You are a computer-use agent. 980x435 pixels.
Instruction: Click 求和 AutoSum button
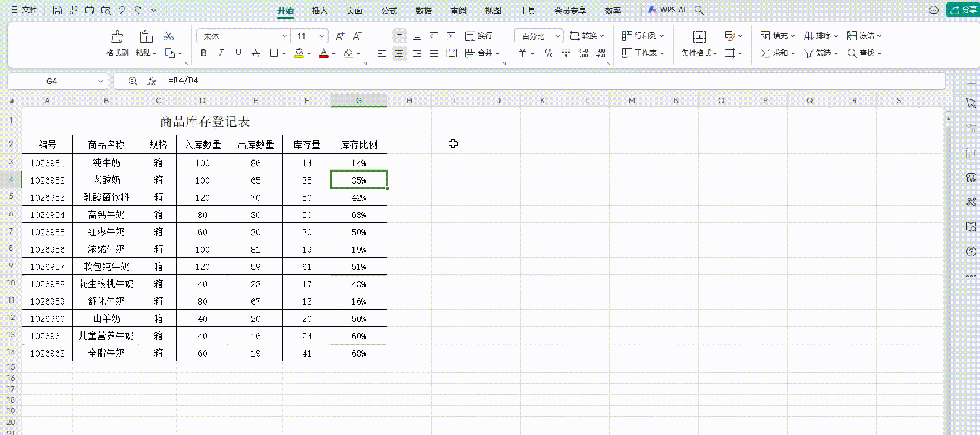(x=777, y=53)
